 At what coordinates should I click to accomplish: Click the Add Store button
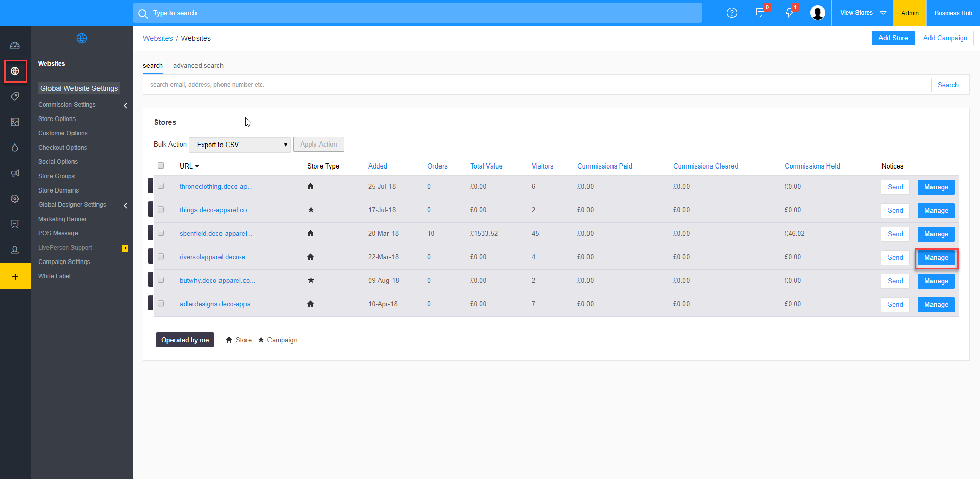click(893, 38)
